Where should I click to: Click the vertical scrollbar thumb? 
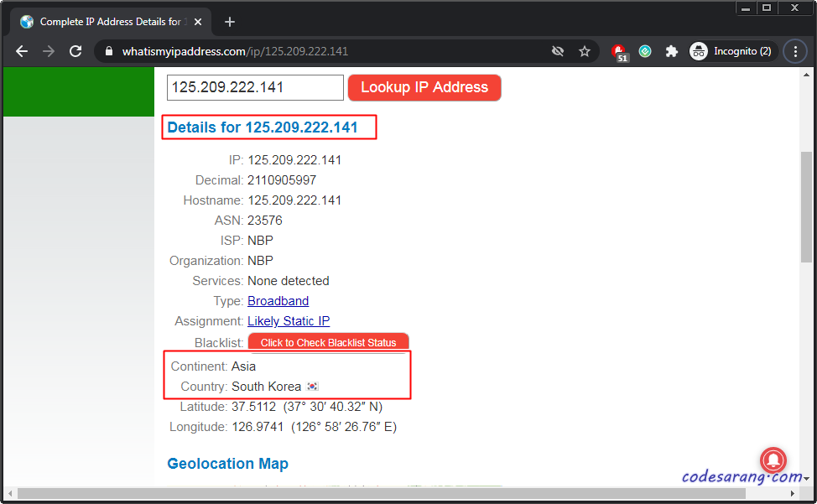(806, 206)
